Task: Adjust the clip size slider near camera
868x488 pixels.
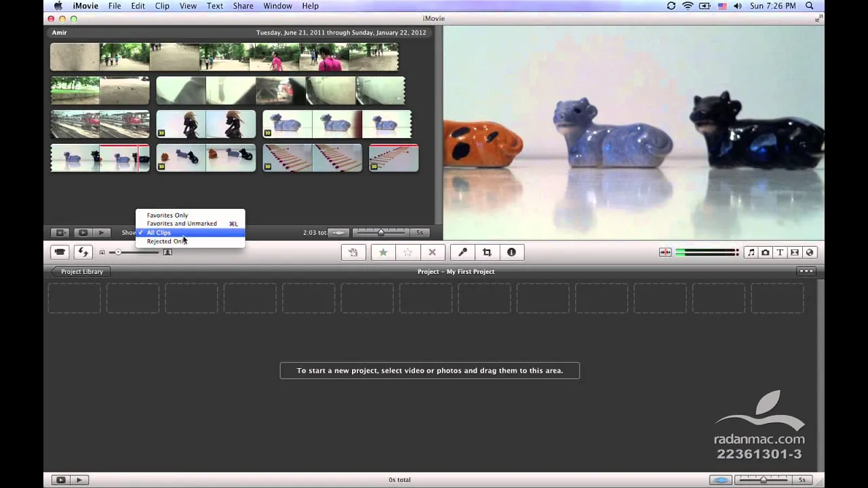Action: pyautogui.click(x=118, y=252)
